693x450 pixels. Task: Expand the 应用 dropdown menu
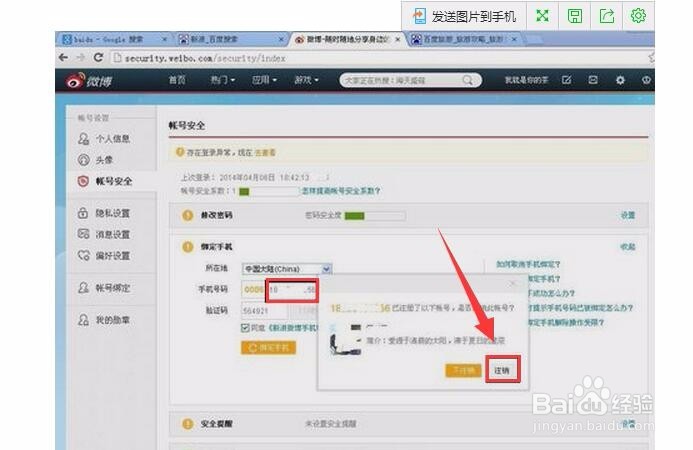(x=264, y=80)
